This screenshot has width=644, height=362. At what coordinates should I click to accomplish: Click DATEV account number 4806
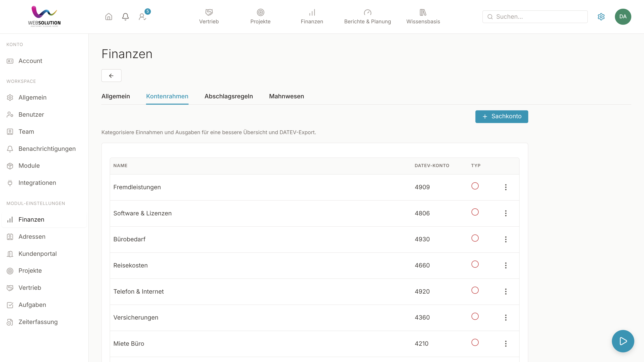point(422,213)
